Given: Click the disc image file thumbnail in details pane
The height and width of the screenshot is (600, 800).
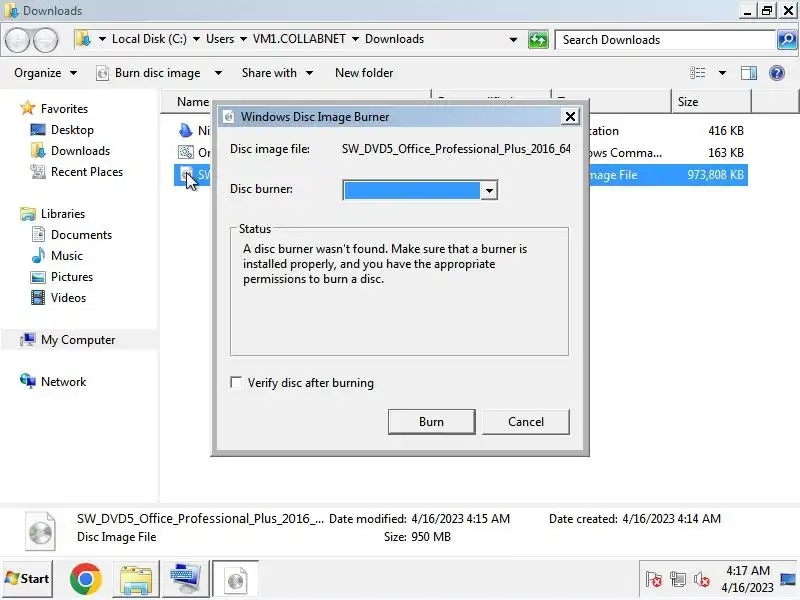Looking at the screenshot, I should (x=40, y=532).
